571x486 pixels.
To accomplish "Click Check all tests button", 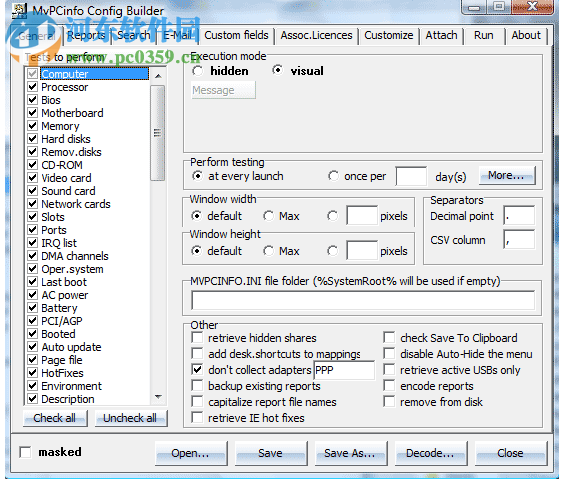I will pos(55,418).
